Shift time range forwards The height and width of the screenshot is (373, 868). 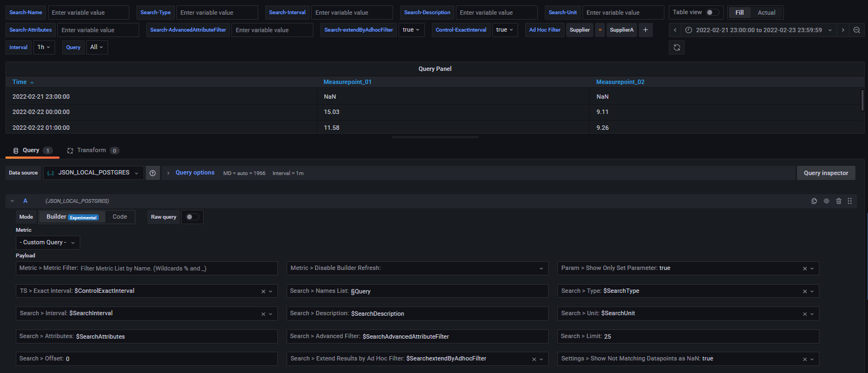coord(843,30)
